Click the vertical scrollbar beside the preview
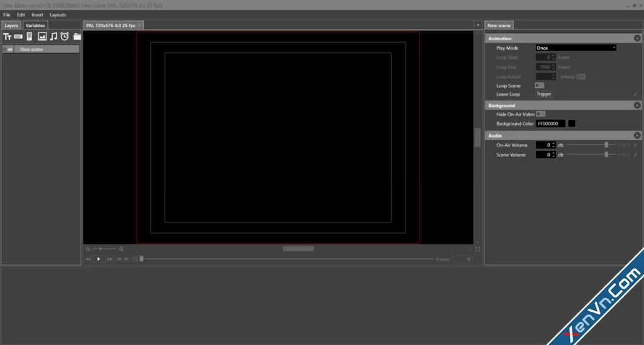644x345 pixels. pyautogui.click(x=477, y=138)
